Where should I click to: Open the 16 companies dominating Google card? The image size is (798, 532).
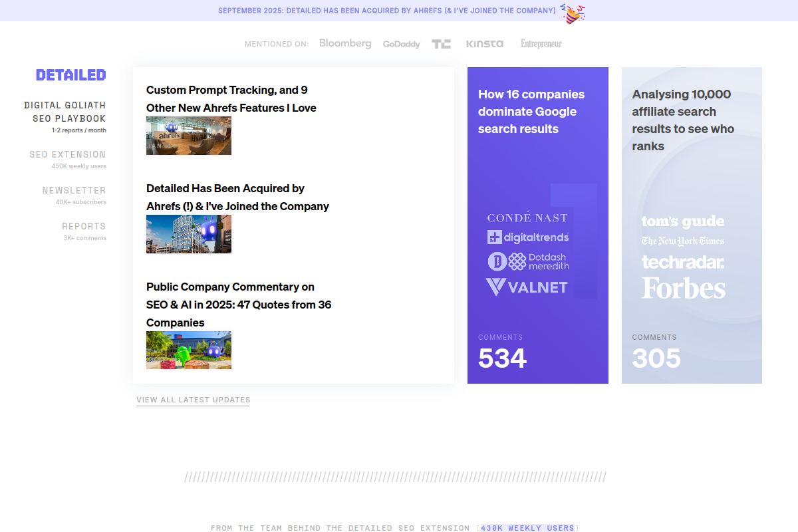(537, 225)
